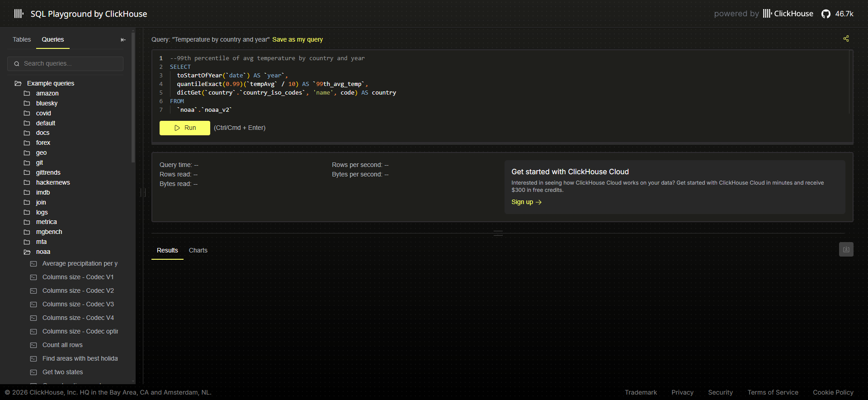Screen dimensions: 868x400
Task: Open the Security footer link
Action: tap(720, 392)
